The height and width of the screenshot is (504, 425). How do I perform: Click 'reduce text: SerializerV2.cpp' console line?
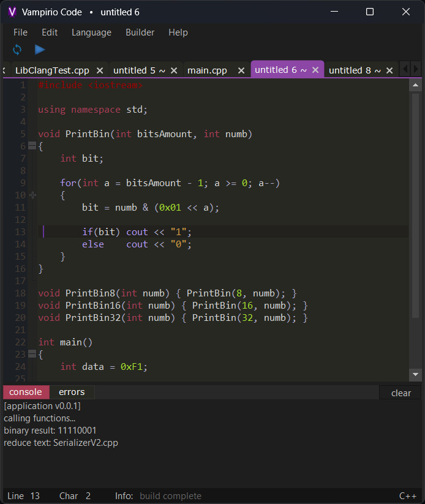[x=61, y=443]
